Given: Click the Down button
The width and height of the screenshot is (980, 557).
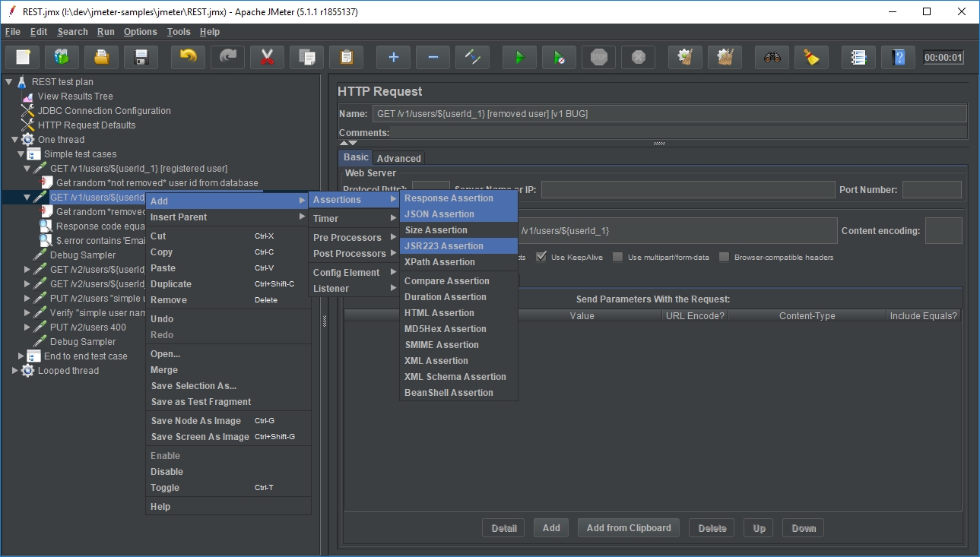Looking at the screenshot, I should 804,528.
